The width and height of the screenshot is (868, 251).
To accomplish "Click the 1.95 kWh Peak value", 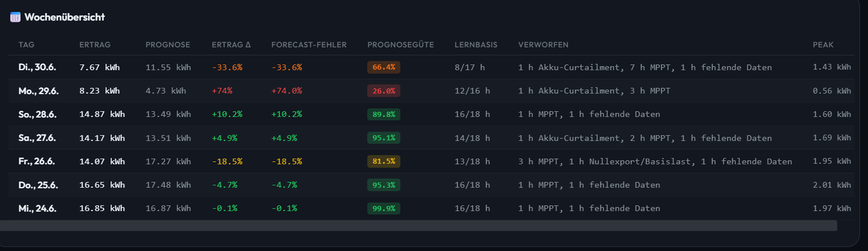I will tap(832, 161).
